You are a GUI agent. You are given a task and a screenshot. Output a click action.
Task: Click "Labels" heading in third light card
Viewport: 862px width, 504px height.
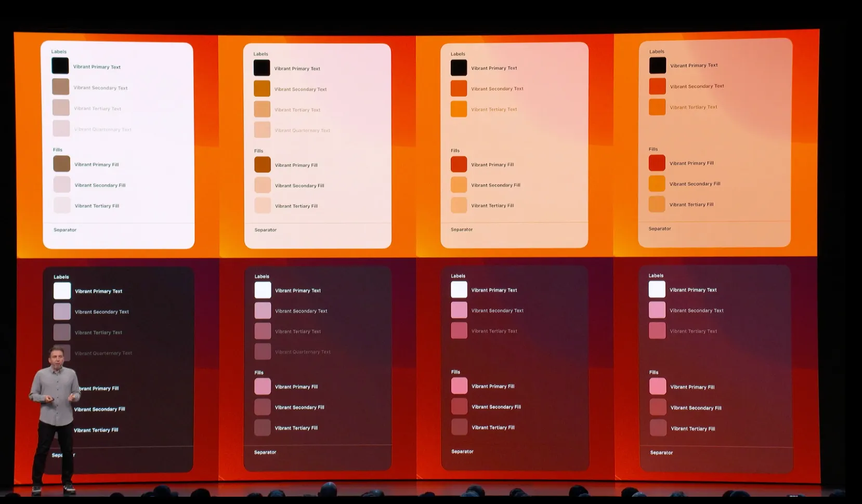click(x=458, y=54)
